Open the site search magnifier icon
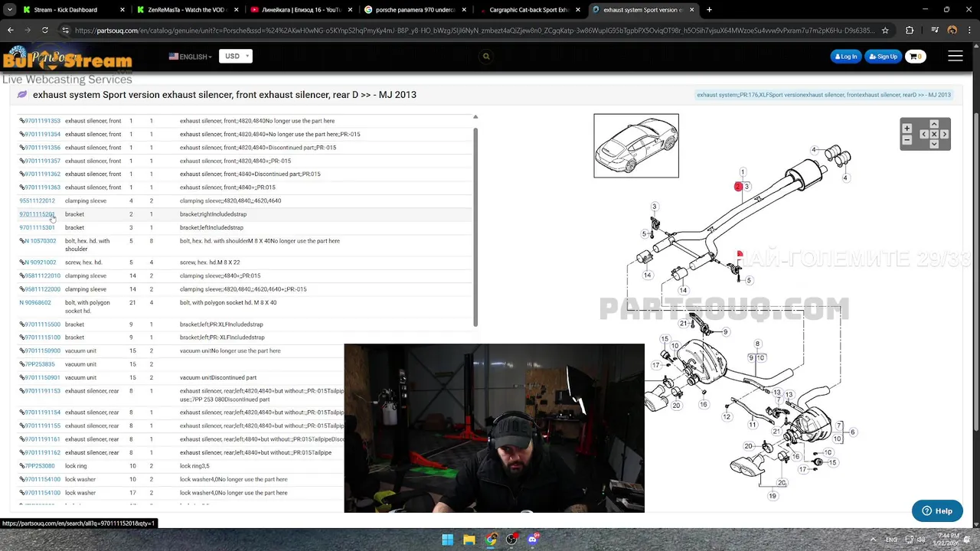The width and height of the screenshot is (980, 551). (486, 56)
